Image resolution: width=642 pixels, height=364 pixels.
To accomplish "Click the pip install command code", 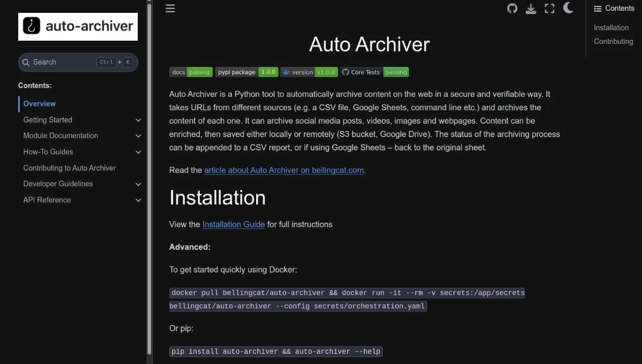I will click(x=275, y=352).
